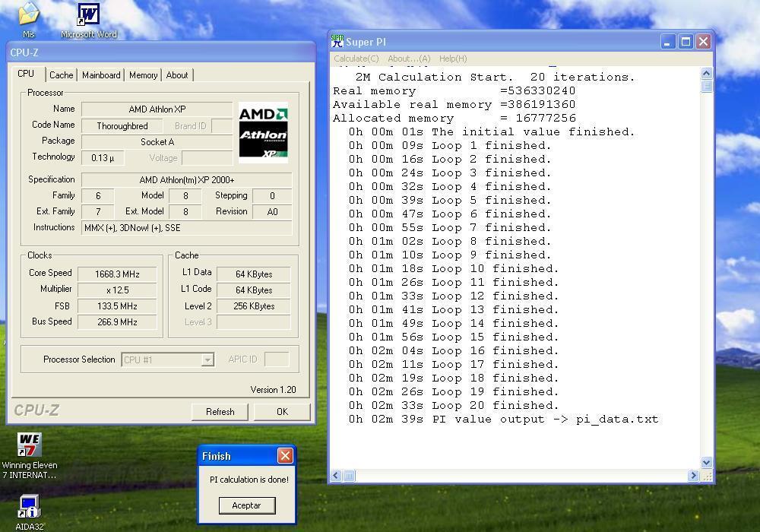Switch to the Cache tab
The image size is (760, 532).
point(62,75)
